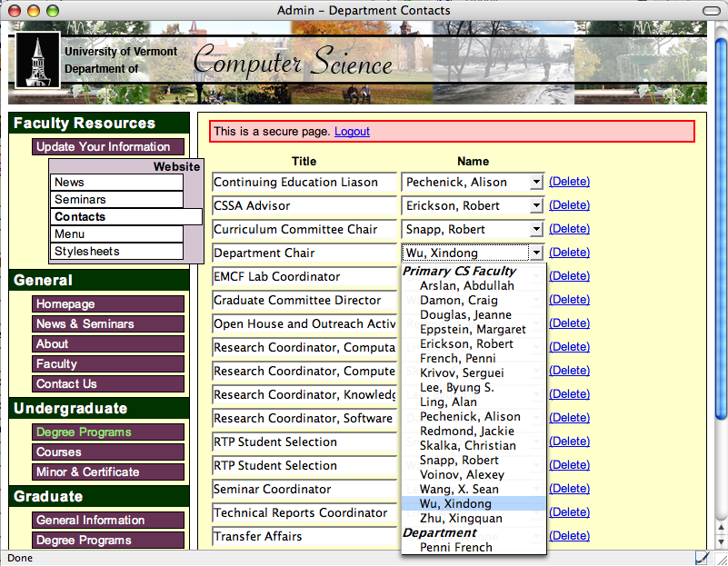Edit the Transfer Affairs title field
The height and width of the screenshot is (566, 728).
pyautogui.click(x=304, y=536)
